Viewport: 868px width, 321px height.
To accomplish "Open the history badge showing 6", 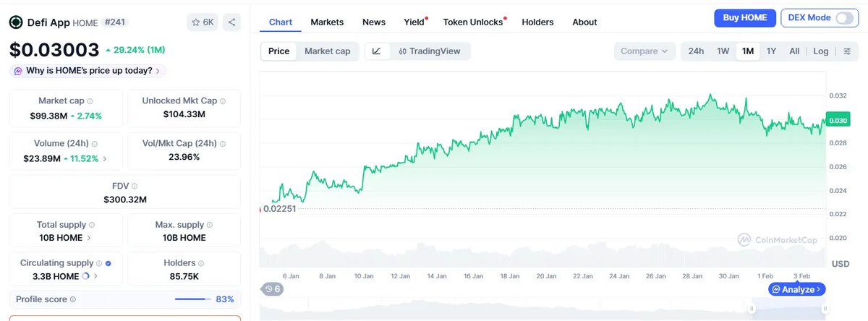I will click(273, 289).
